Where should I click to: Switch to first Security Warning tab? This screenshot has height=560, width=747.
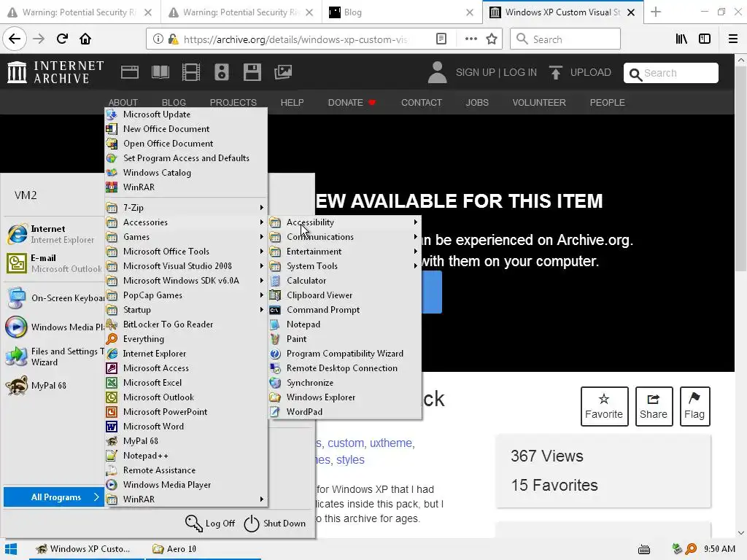point(80,12)
